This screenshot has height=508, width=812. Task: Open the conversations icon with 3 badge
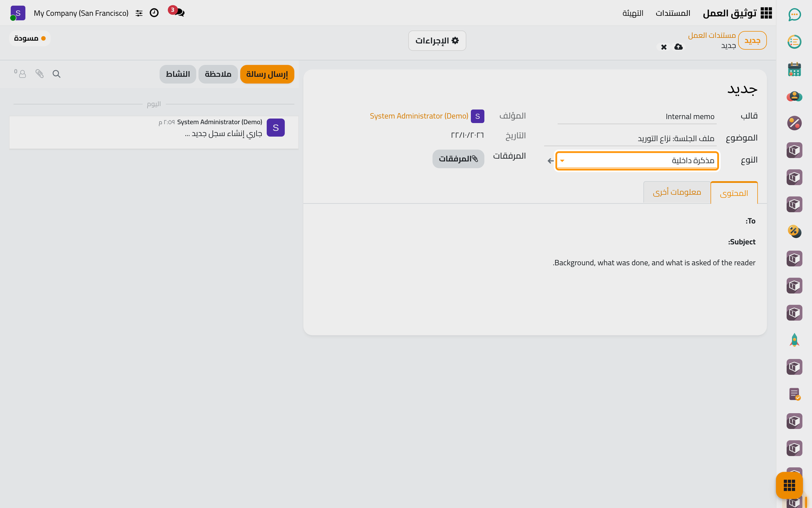tap(177, 11)
